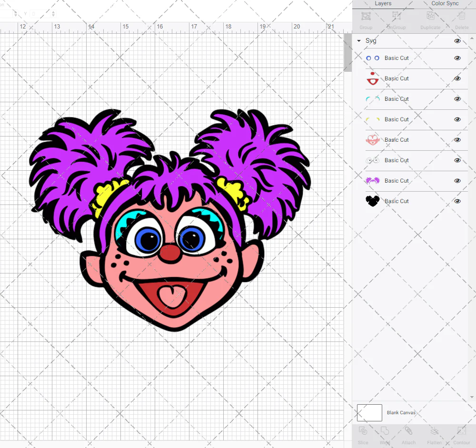The height and width of the screenshot is (448, 476).
Task: Hide the blue eye circles layer
Action: click(x=457, y=58)
